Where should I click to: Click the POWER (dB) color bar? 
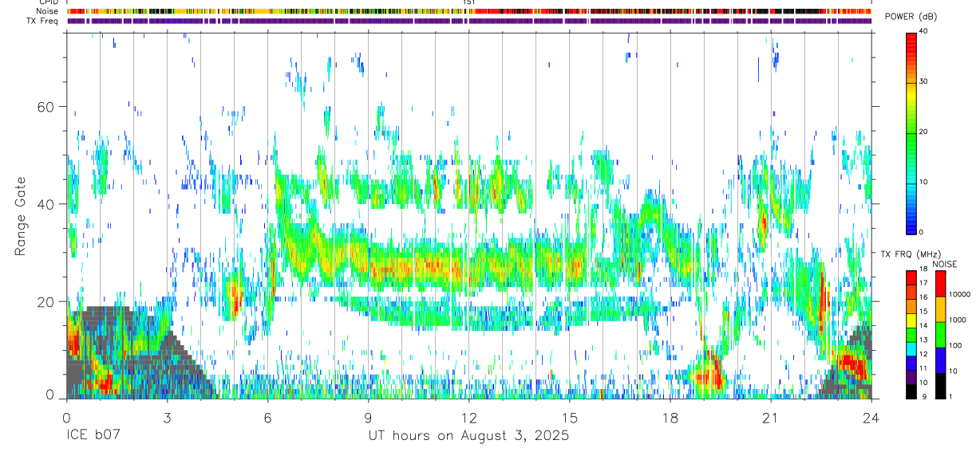click(911, 132)
